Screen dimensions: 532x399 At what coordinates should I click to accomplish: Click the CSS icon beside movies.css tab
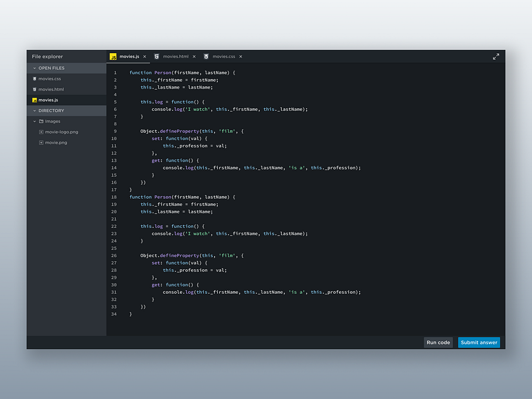207,56
